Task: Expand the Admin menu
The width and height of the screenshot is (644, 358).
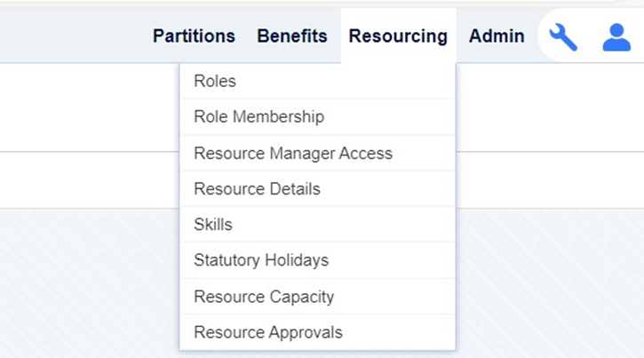Action: click(x=497, y=36)
